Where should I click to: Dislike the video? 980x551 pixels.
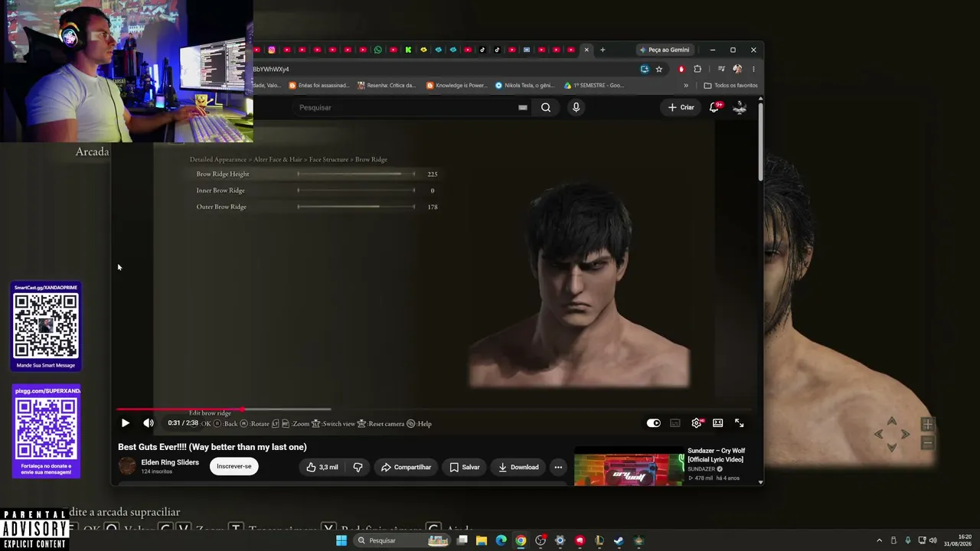pyautogui.click(x=358, y=467)
